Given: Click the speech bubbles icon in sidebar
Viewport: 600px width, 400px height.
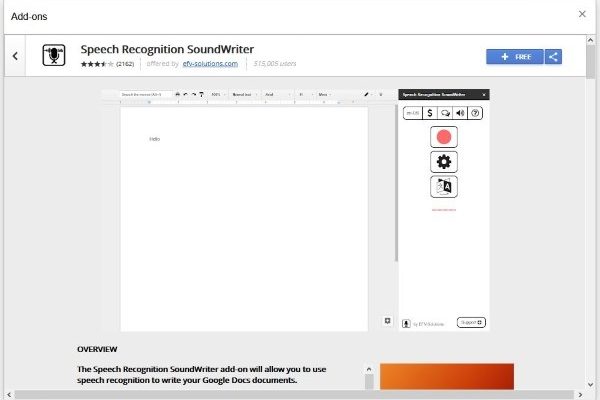Looking at the screenshot, I should 445,113.
